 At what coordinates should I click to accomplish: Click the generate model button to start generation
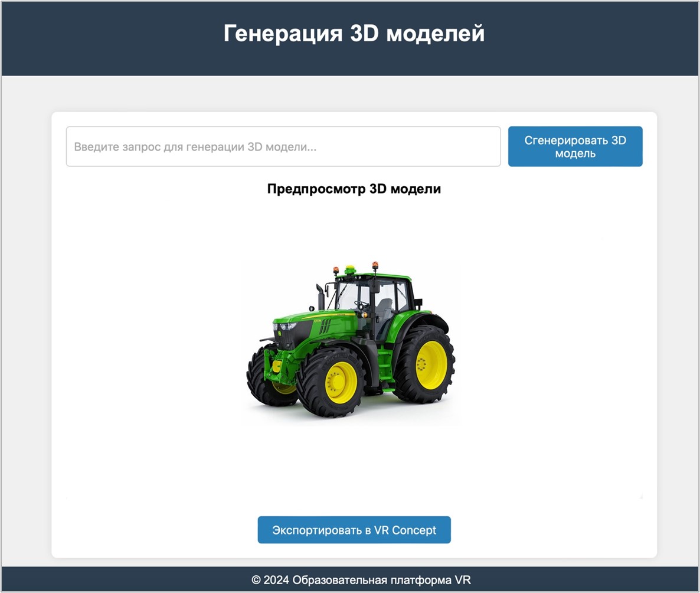[x=575, y=146]
